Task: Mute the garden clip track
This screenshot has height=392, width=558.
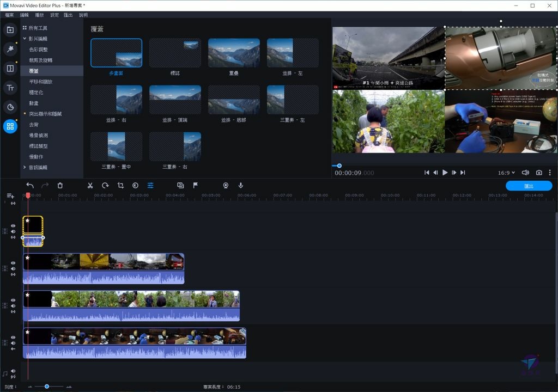Action: click(x=13, y=306)
